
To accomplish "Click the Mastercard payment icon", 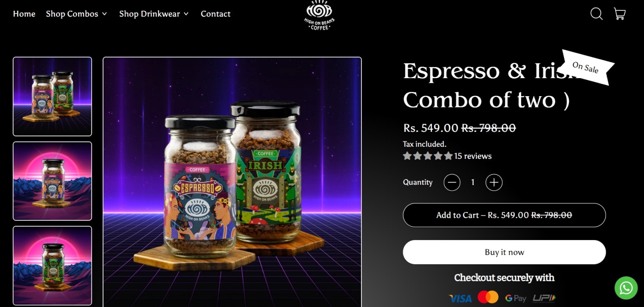I will coord(488,297).
